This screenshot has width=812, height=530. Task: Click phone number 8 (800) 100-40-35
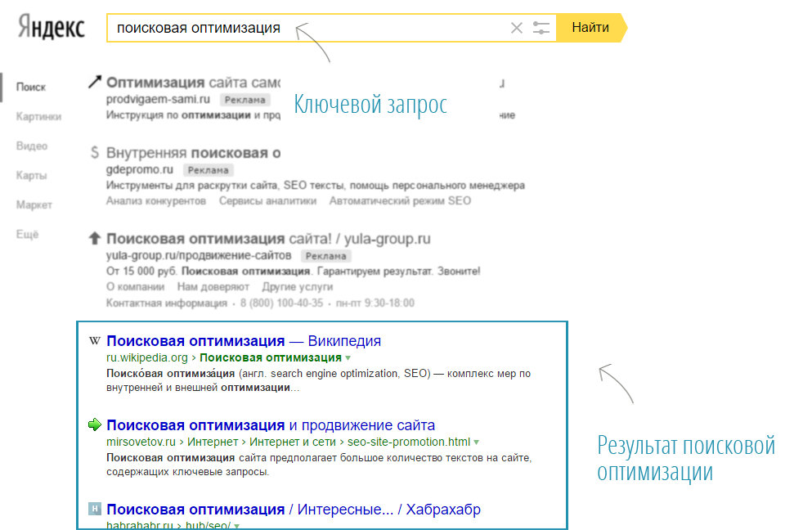click(x=282, y=303)
